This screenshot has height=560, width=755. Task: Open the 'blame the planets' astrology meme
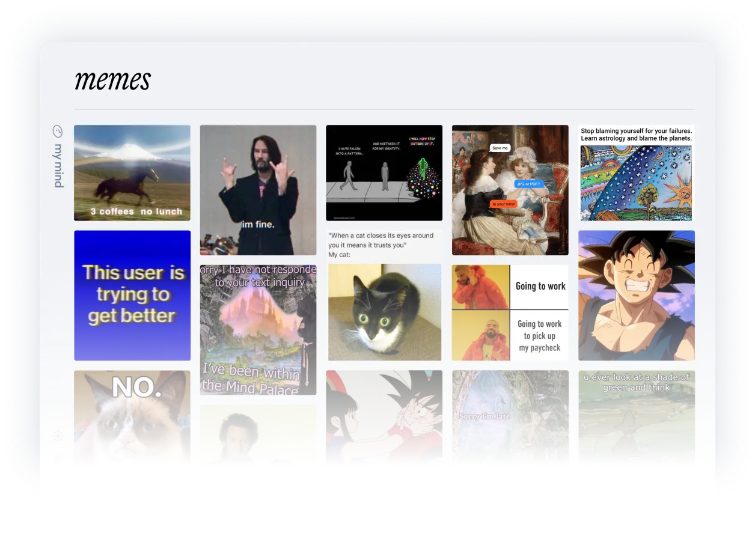[x=636, y=172]
